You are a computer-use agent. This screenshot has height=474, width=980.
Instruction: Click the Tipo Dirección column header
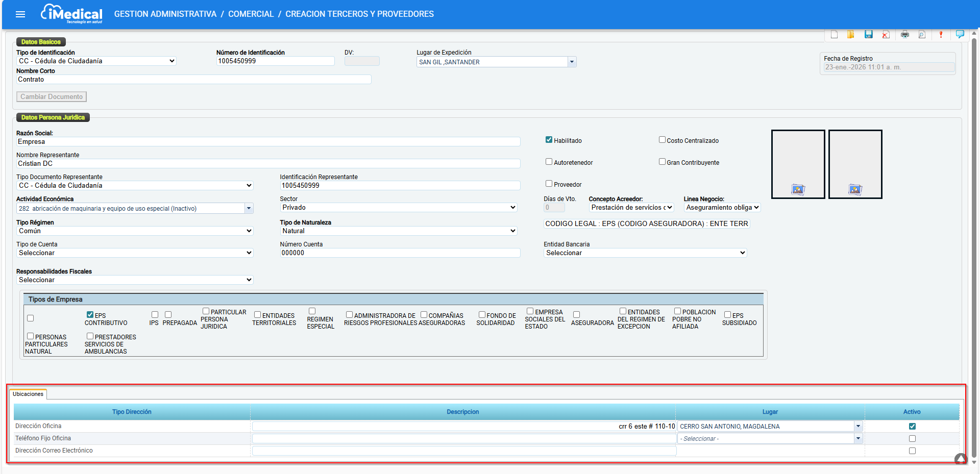[132, 412]
